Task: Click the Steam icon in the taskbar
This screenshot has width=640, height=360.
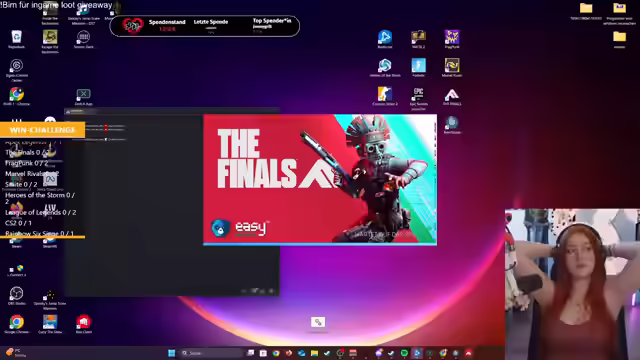Action: click(x=391, y=353)
